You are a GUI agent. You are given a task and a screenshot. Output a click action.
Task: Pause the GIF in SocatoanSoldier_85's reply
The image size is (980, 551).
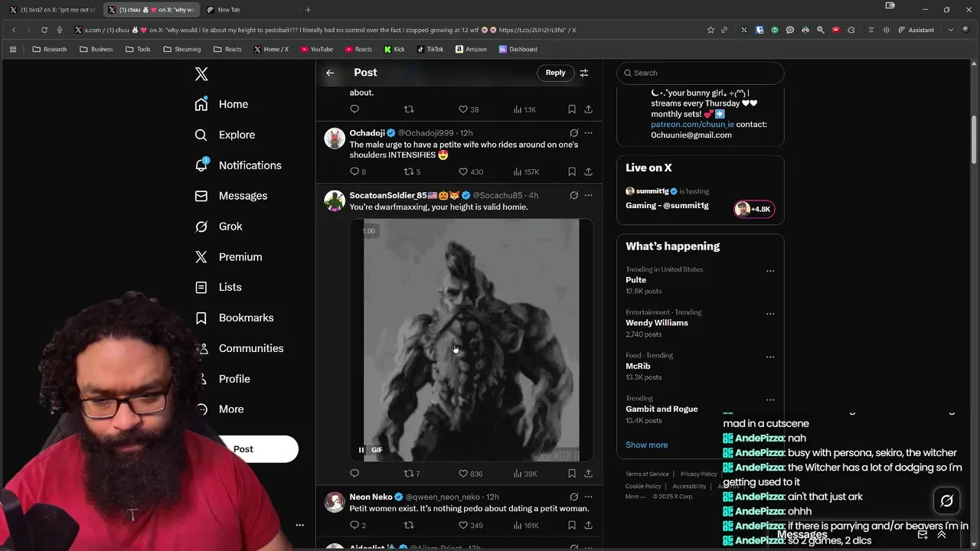pyautogui.click(x=361, y=450)
